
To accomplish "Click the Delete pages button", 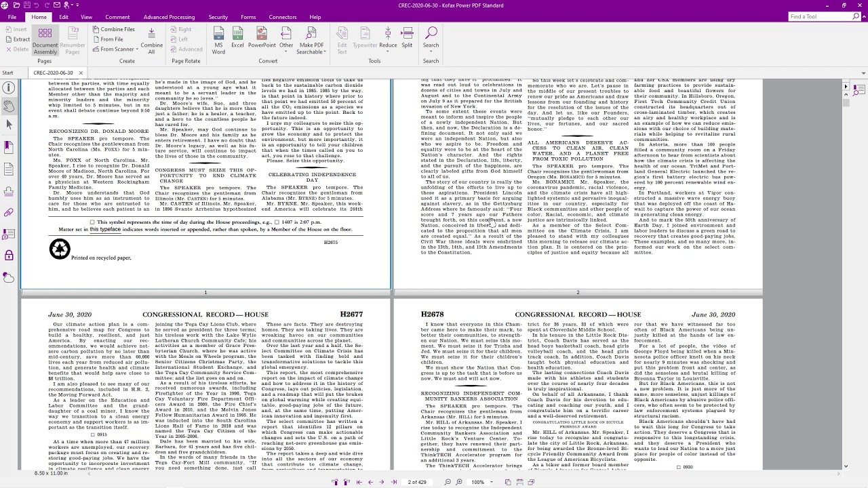I will click(16, 49).
